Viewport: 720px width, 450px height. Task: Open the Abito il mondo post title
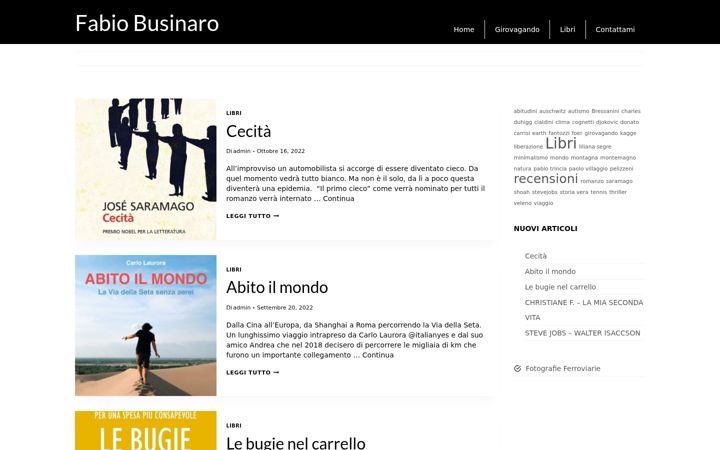(277, 287)
